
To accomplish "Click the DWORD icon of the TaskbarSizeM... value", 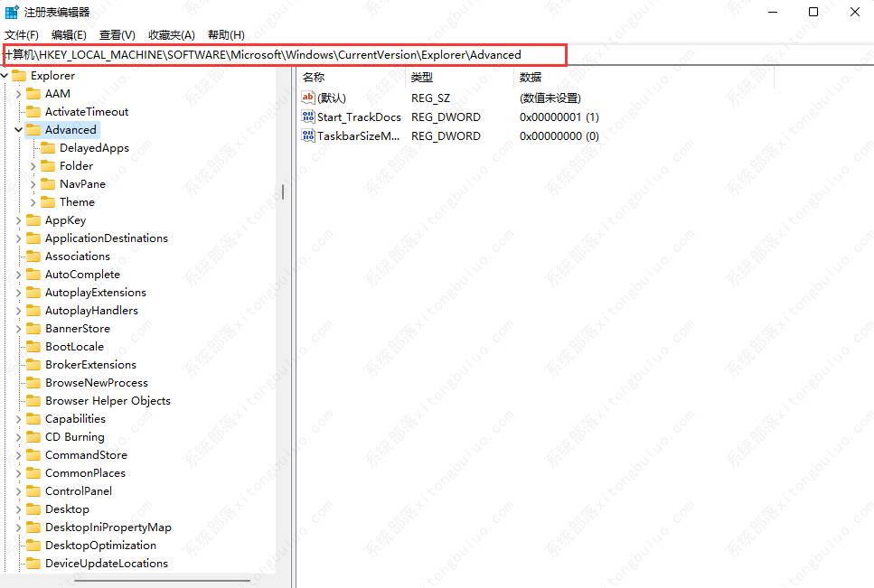I will point(307,135).
